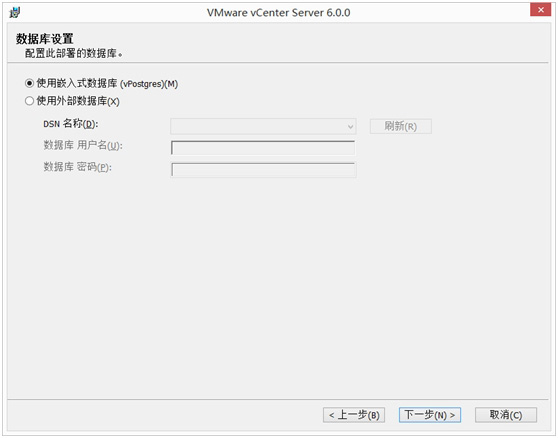Click the DSN 名称(D) label

(70, 124)
